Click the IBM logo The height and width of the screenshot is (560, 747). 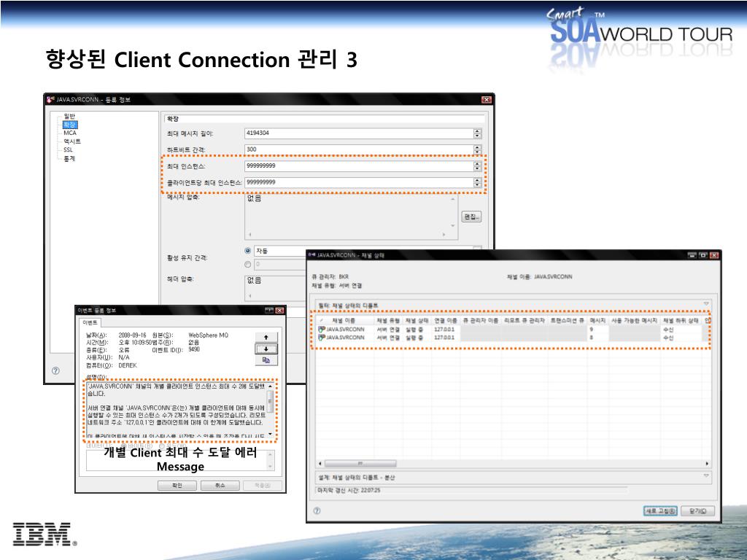point(43,534)
